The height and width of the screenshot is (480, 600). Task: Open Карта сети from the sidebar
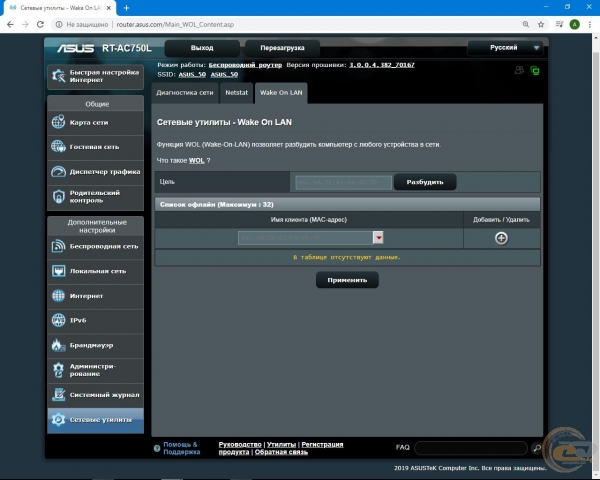click(x=95, y=122)
